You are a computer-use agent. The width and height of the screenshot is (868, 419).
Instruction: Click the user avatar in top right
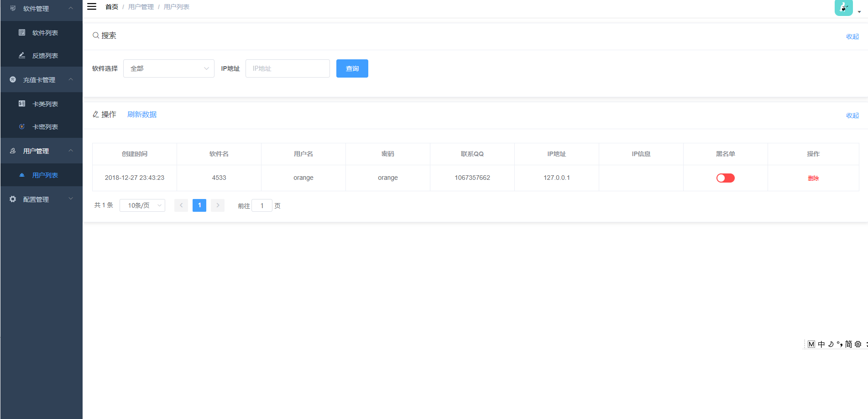[x=843, y=8]
